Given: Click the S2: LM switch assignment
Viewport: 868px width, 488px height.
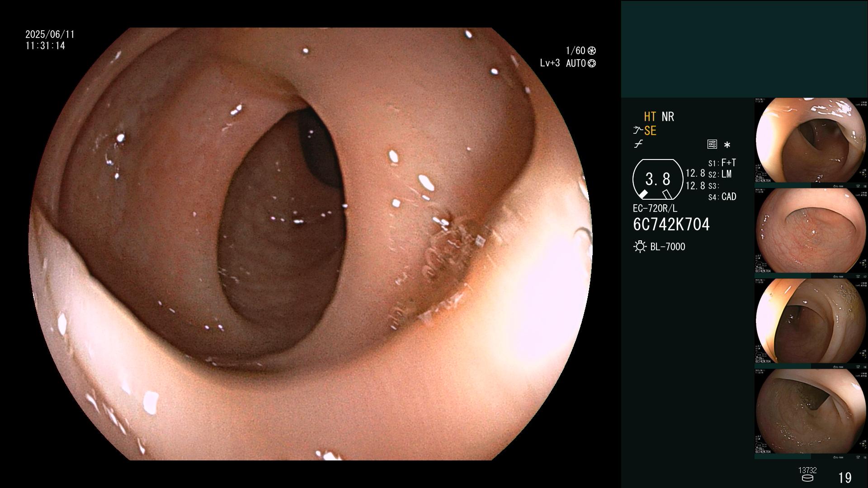Looking at the screenshot, I should tap(720, 174).
